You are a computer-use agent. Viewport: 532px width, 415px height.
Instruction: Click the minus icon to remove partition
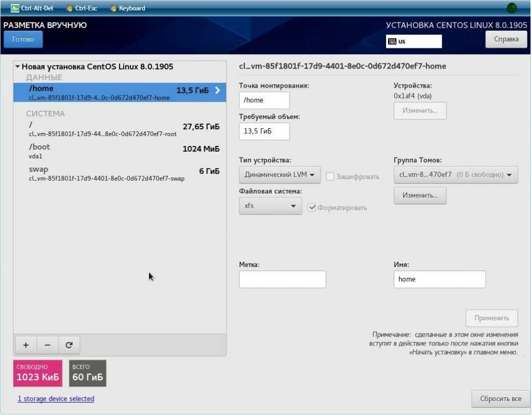pos(47,345)
